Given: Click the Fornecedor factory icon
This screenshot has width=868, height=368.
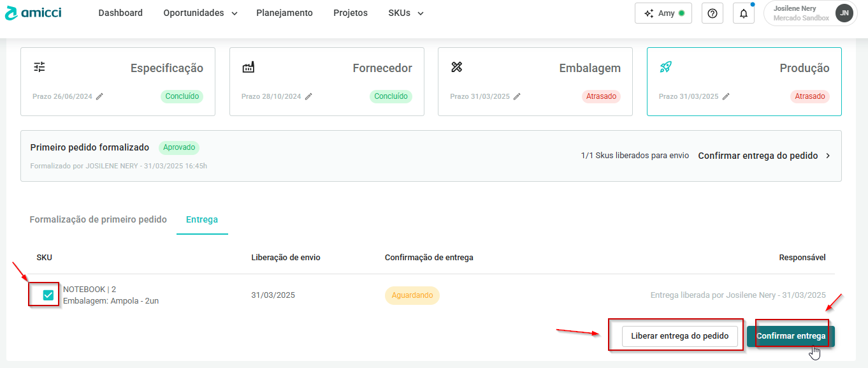Looking at the screenshot, I should tap(249, 67).
